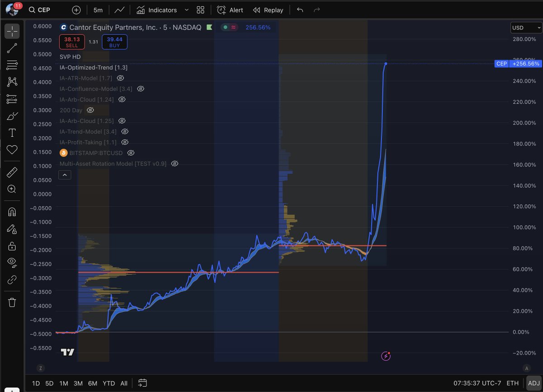The height and width of the screenshot is (392, 543).
Task: Show the IA-ATR-Model indicator
Action: pos(120,78)
